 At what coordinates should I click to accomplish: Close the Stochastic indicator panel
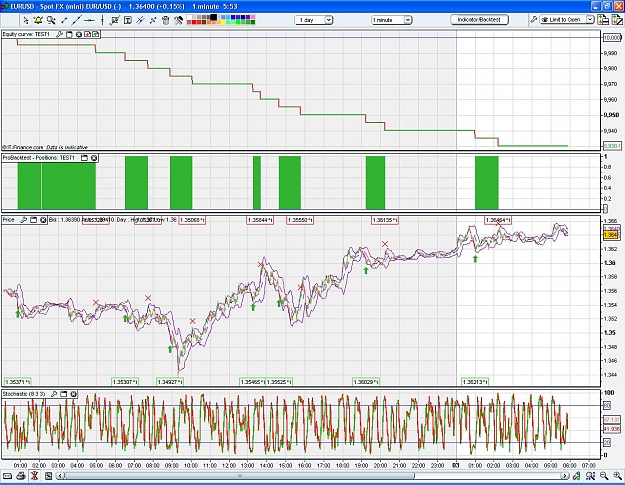point(73,394)
